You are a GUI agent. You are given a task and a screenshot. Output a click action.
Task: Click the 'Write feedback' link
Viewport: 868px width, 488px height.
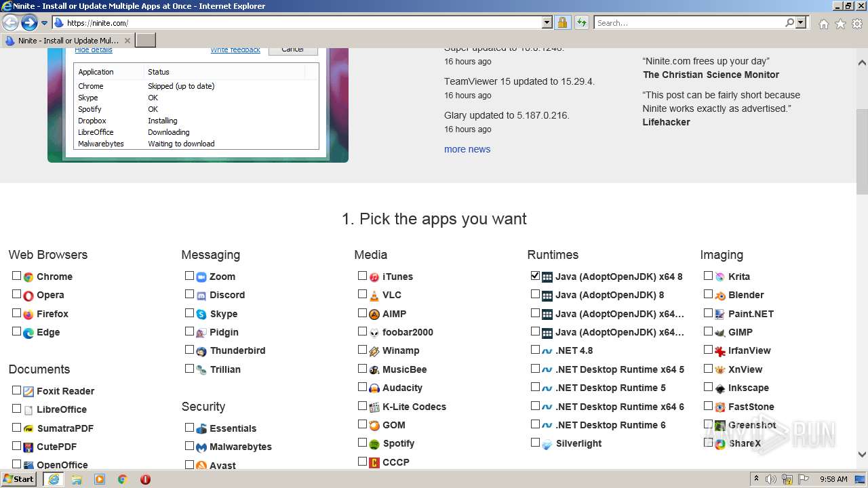235,50
